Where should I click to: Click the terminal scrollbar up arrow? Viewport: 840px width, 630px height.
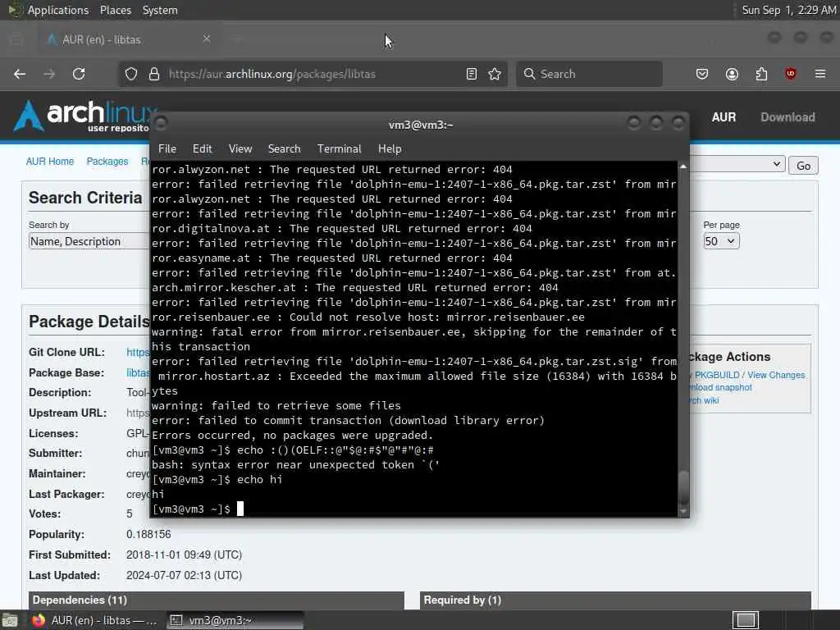coord(683,167)
